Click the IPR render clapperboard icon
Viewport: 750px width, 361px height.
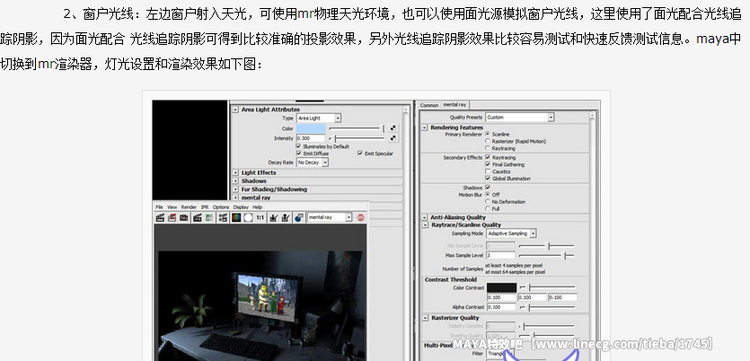197,218
